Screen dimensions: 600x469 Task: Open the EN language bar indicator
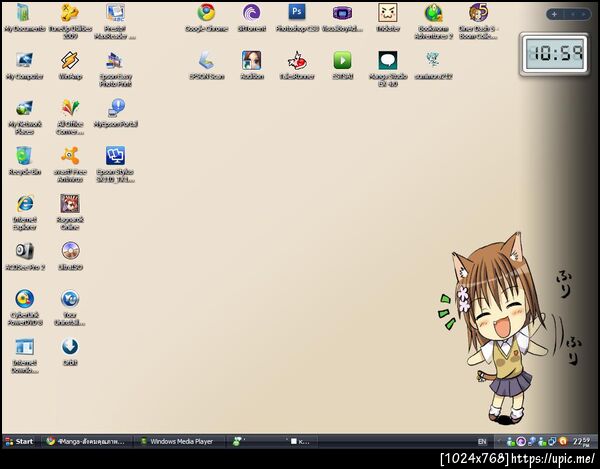coord(482,441)
